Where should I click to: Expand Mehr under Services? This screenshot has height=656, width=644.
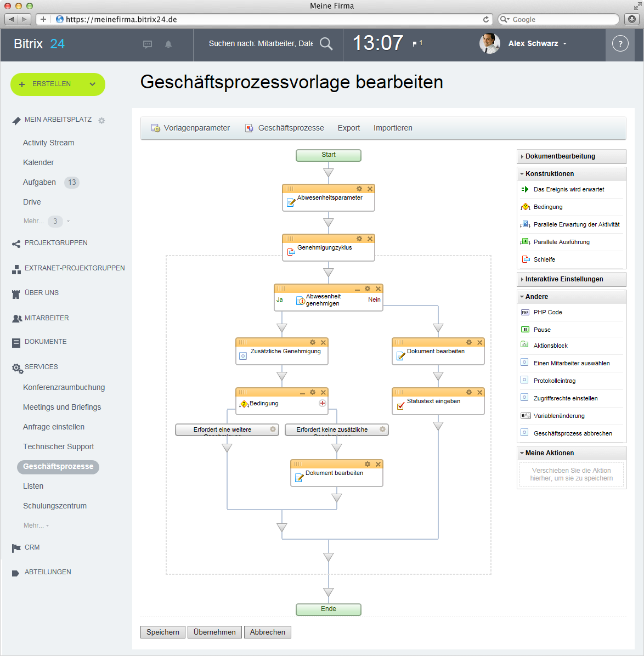click(x=36, y=525)
